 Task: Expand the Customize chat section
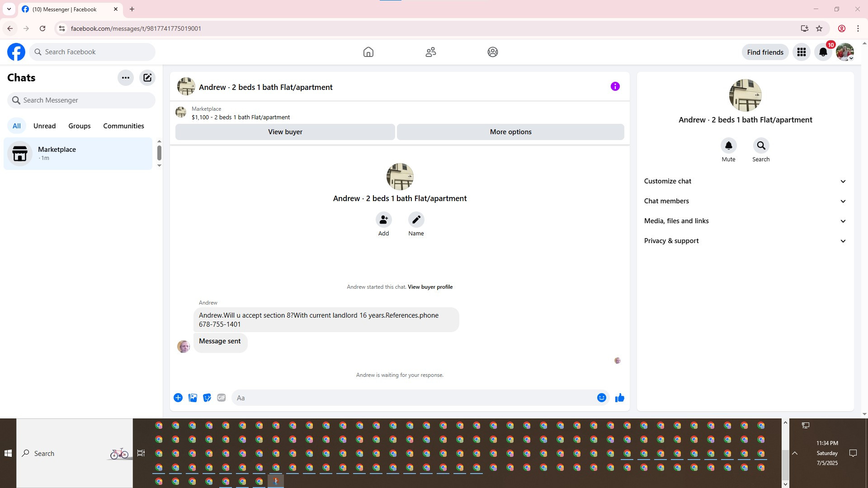(745, 181)
